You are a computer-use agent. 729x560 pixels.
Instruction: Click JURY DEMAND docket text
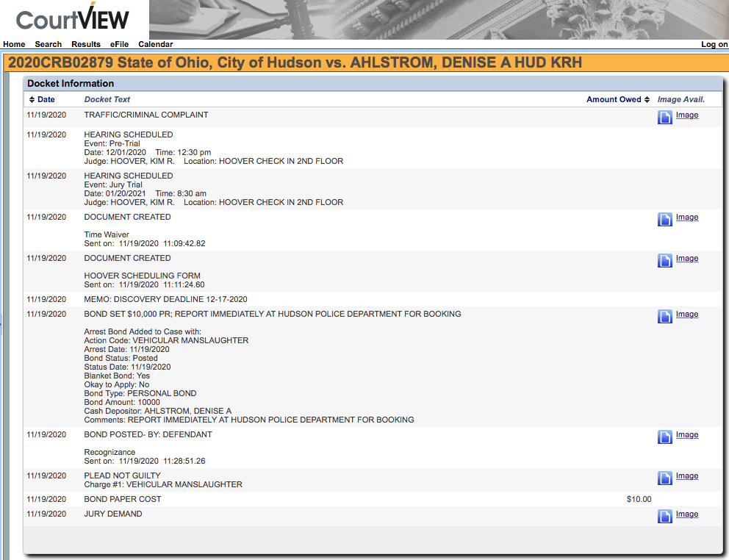point(113,514)
